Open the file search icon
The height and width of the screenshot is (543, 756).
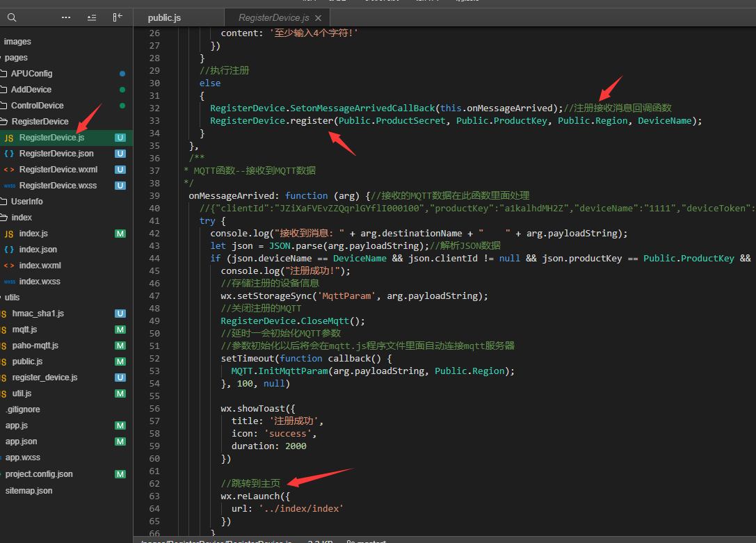pos(12,18)
